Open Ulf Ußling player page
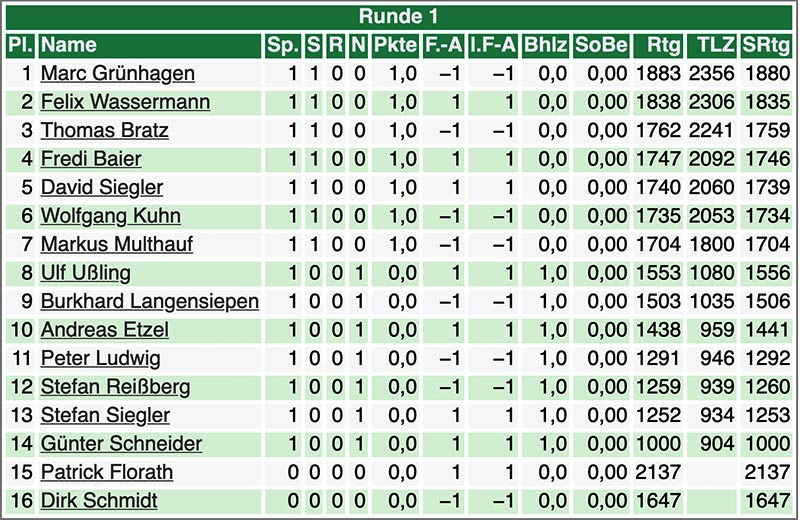Viewport: 800px width, 520px height. pyautogui.click(x=86, y=273)
